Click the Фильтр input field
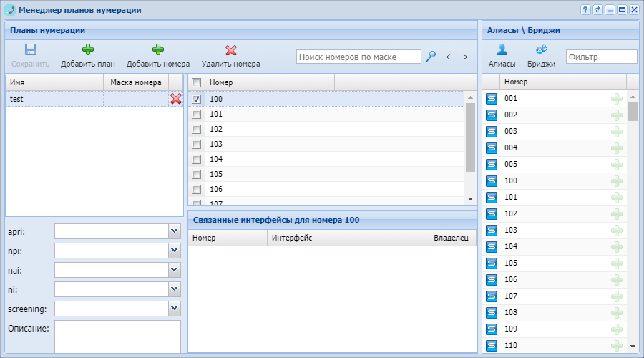This screenshot has width=644, height=358. (x=601, y=57)
